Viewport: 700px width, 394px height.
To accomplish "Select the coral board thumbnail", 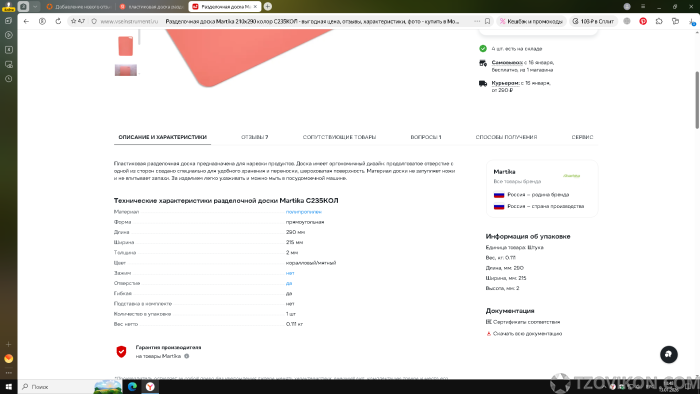I will 125,46.
